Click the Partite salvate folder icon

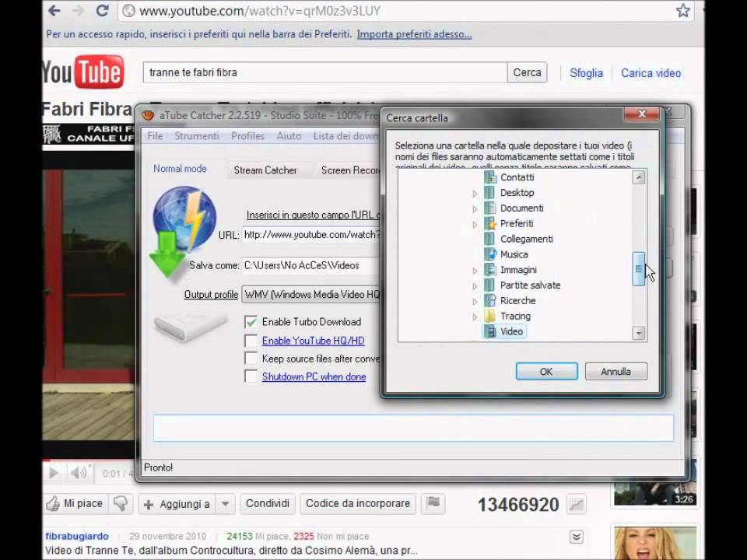coord(489,285)
